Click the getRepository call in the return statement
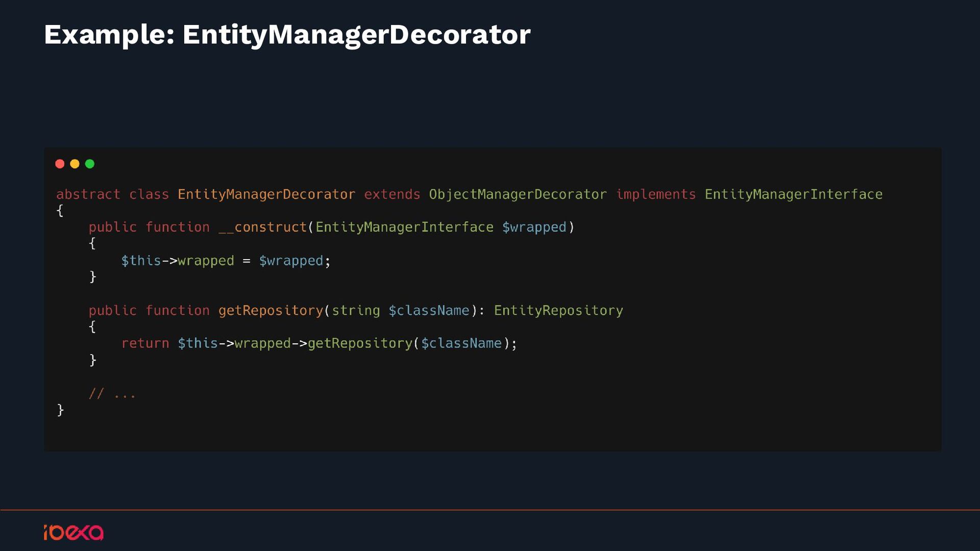 (x=359, y=343)
